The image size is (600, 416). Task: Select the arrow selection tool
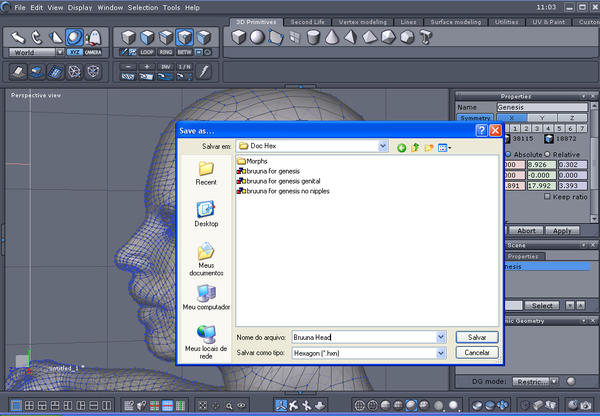pyautogui.click(x=17, y=38)
